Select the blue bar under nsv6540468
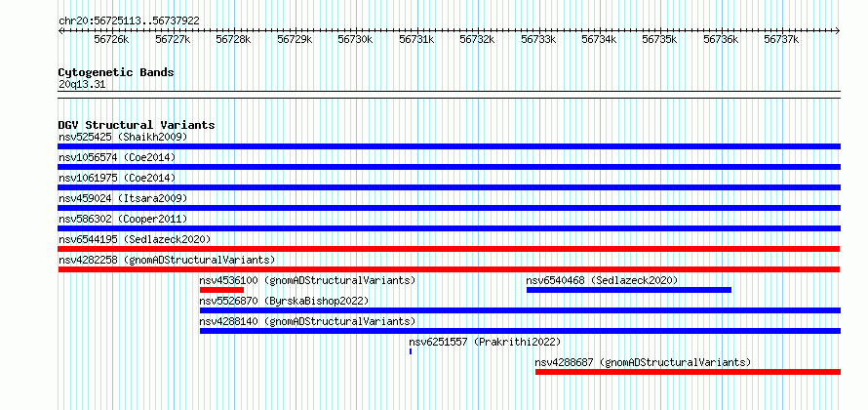The width and height of the screenshot is (868, 410). point(629,290)
